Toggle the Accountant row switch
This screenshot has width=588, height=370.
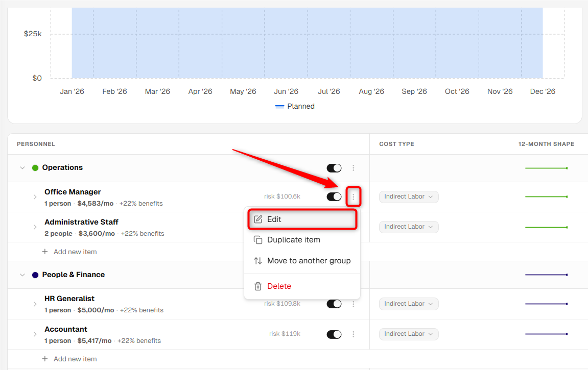tap(334, 334)
